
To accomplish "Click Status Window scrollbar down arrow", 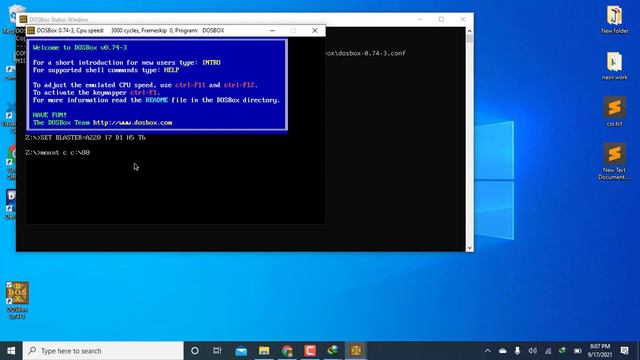I will (469, 248).
